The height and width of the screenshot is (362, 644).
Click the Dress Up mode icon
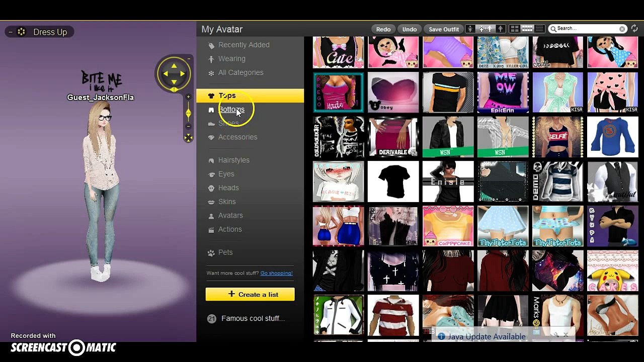[x=21, y=32]
